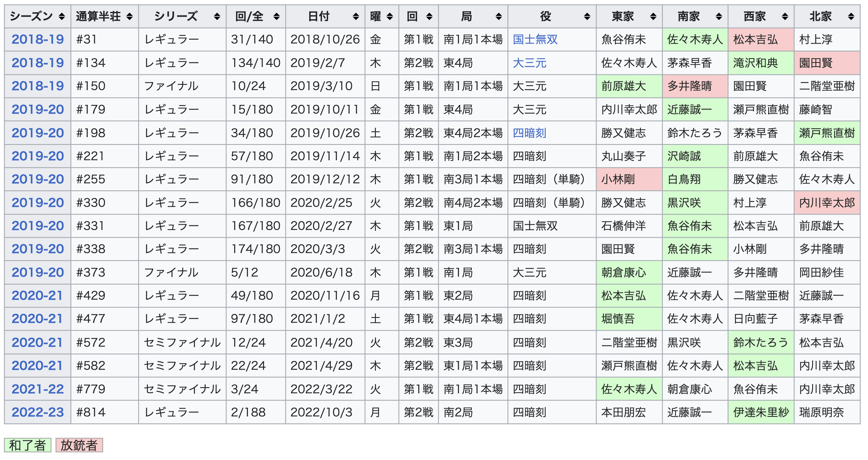Select green cell 鈴木たろう in row #572
Screen dimensions: 868x460
761,342
